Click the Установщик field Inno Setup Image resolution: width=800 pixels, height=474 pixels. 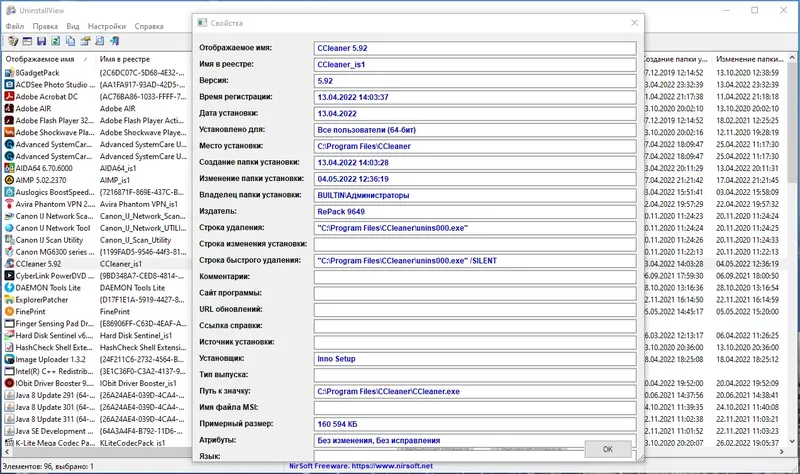click(475, 358)
